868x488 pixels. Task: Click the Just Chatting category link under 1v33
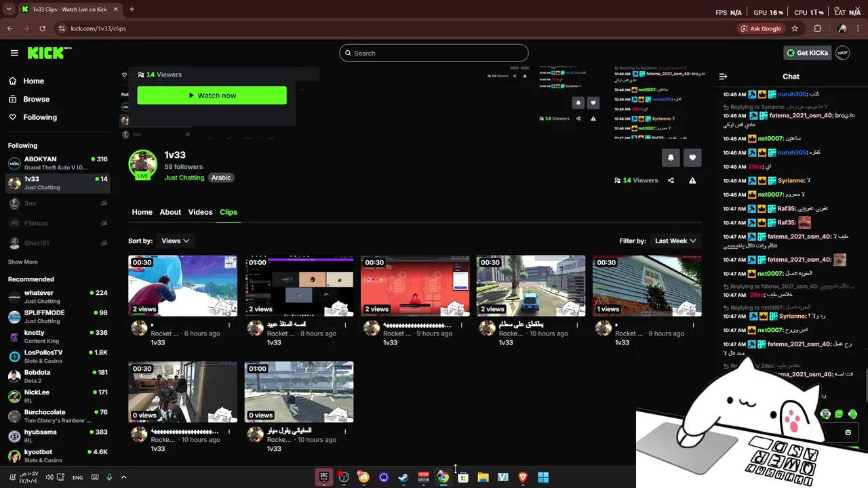click(x=184, y=178)
